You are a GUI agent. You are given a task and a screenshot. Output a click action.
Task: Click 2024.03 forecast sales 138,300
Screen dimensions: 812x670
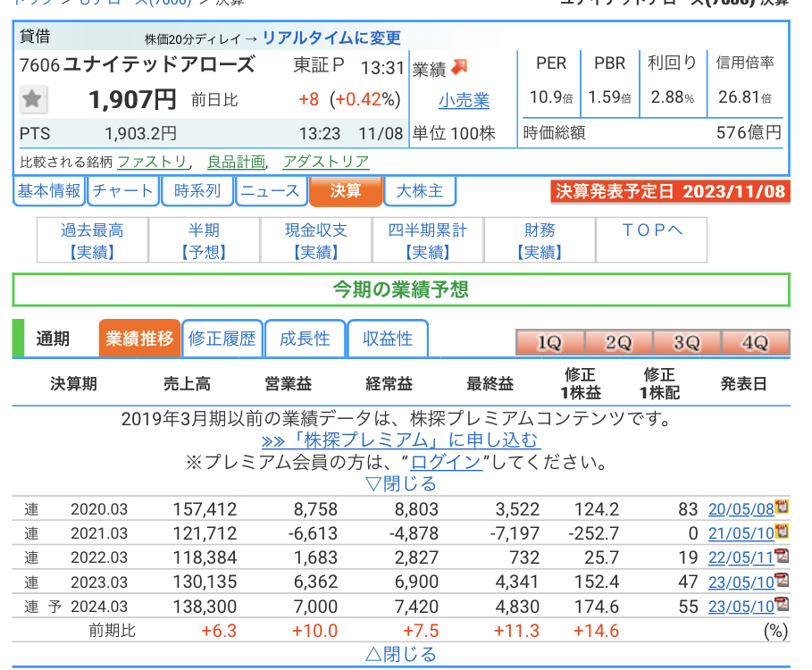point(205,607)
